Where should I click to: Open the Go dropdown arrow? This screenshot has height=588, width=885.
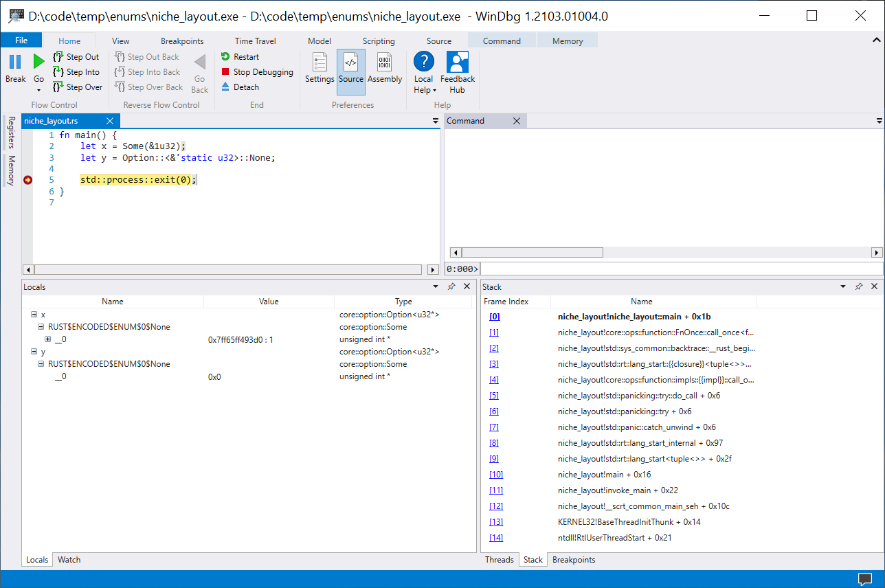click(x=39, y=90)
